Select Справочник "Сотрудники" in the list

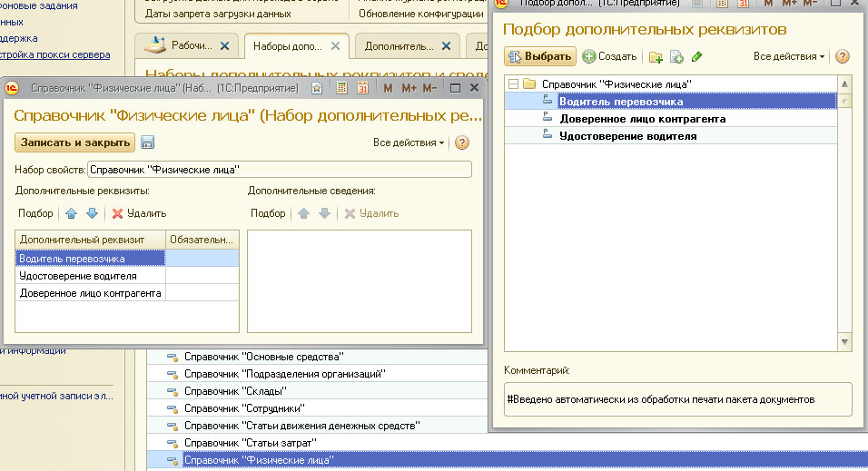coord(244,407)
